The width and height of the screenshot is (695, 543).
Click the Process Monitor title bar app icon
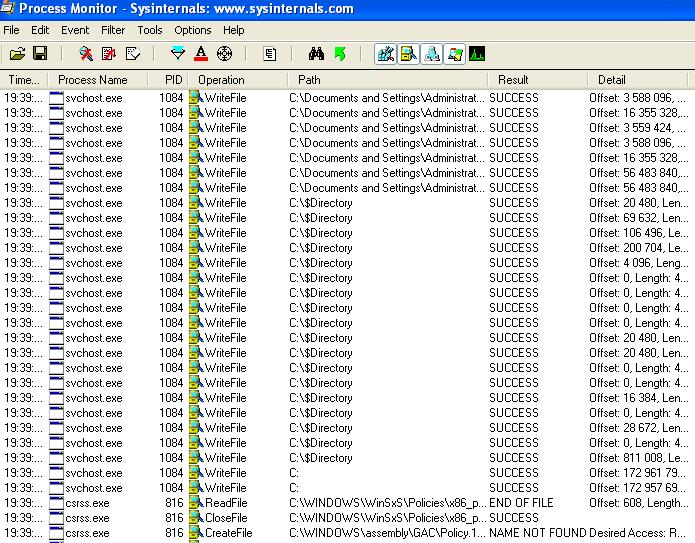tap(8, 8)
